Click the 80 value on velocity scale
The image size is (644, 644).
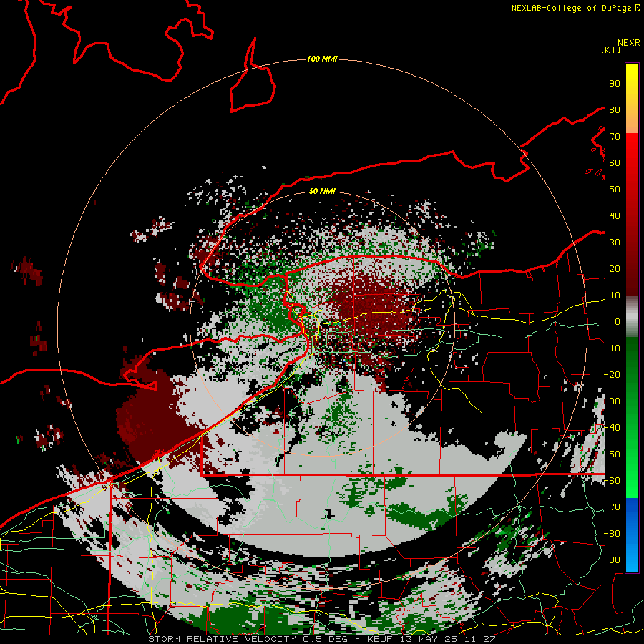[615, 109]
